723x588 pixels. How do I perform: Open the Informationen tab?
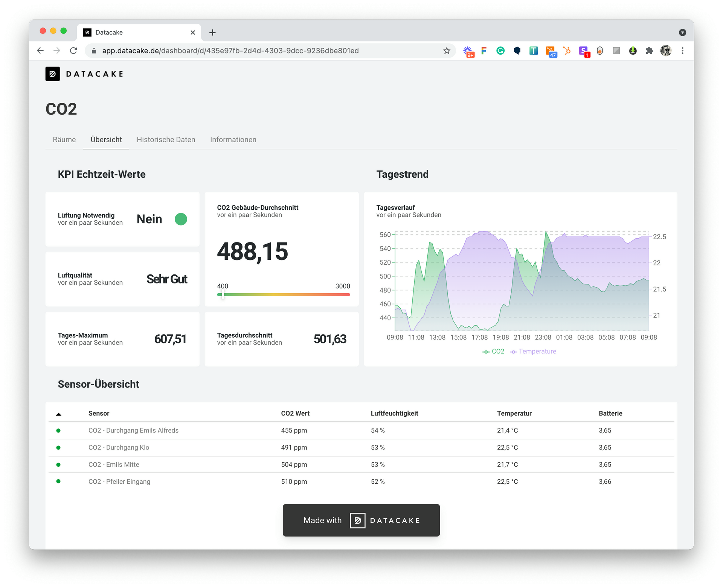click(233, 140)
